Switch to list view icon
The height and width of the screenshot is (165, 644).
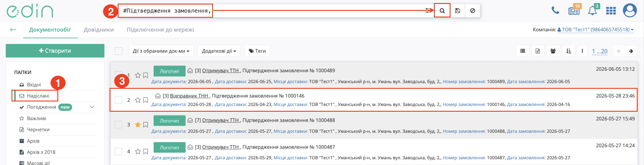[x=523, y=51]
